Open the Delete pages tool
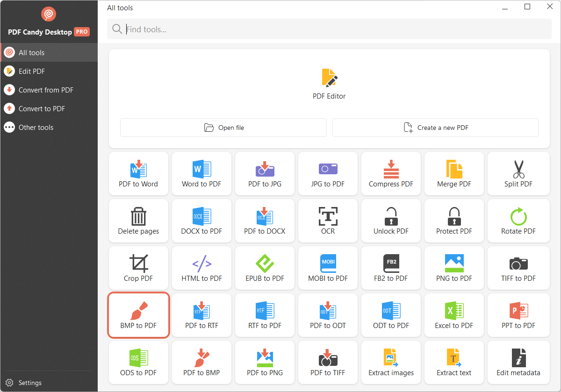The width and height of the screenshot is (561, 392). [138, 221]
